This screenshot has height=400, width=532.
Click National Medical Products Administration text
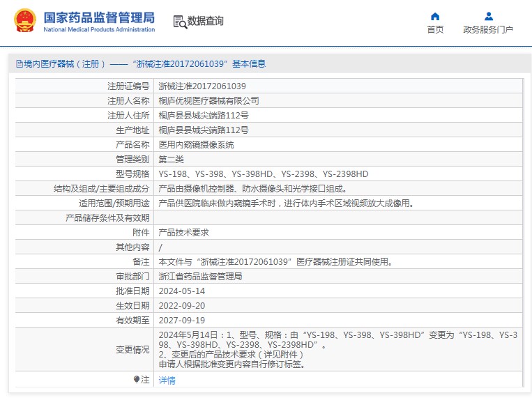(99, 29)
